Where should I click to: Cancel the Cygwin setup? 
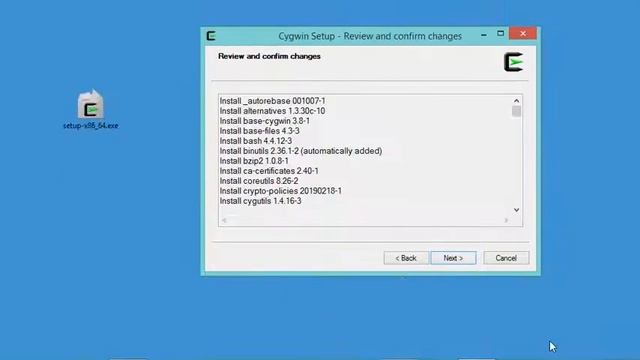(x=506, y=258)
